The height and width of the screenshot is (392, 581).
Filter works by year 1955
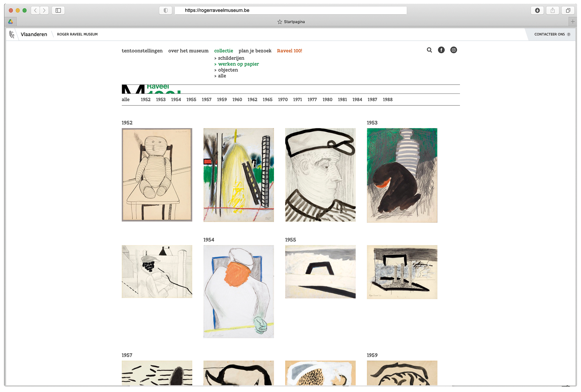click(x=191, y=100)
